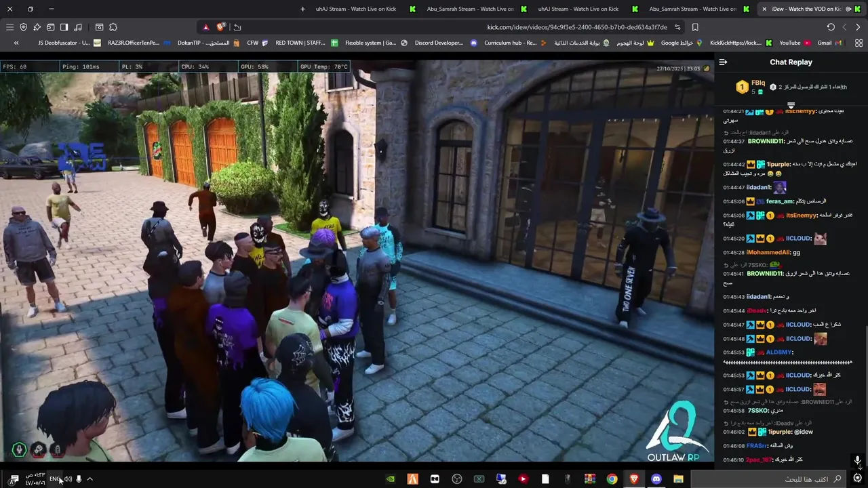868x488 pixels.
Task: Open the NVIDIA taskbar icon
Action: (391, 479)
